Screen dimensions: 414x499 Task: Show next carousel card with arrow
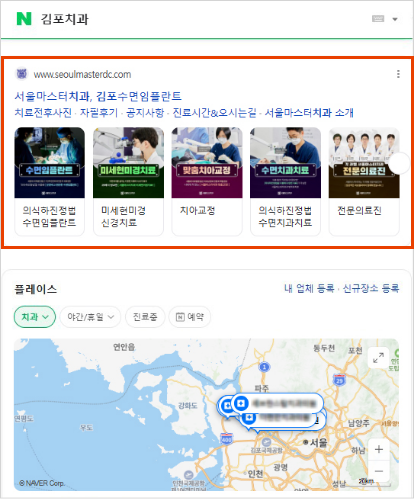399,163
